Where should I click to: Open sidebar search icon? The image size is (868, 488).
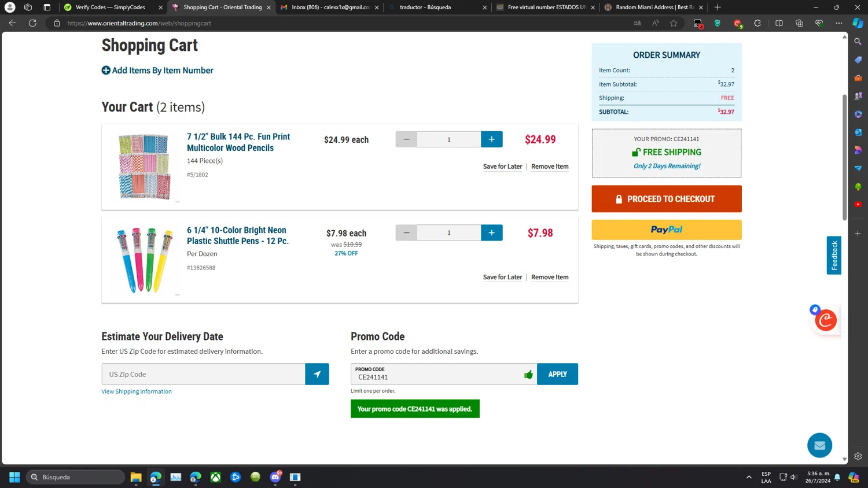858,42
